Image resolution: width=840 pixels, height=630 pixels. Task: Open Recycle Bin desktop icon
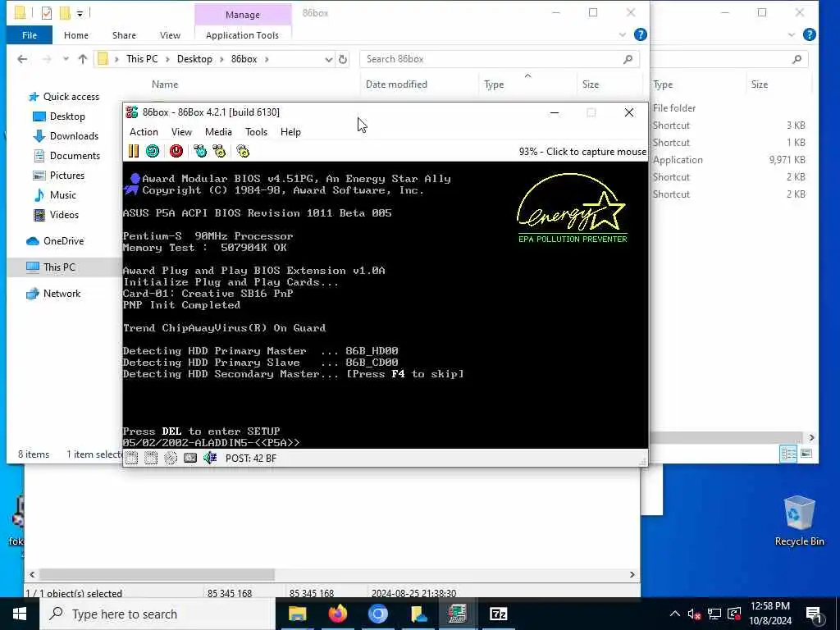[x=799, y=520]
